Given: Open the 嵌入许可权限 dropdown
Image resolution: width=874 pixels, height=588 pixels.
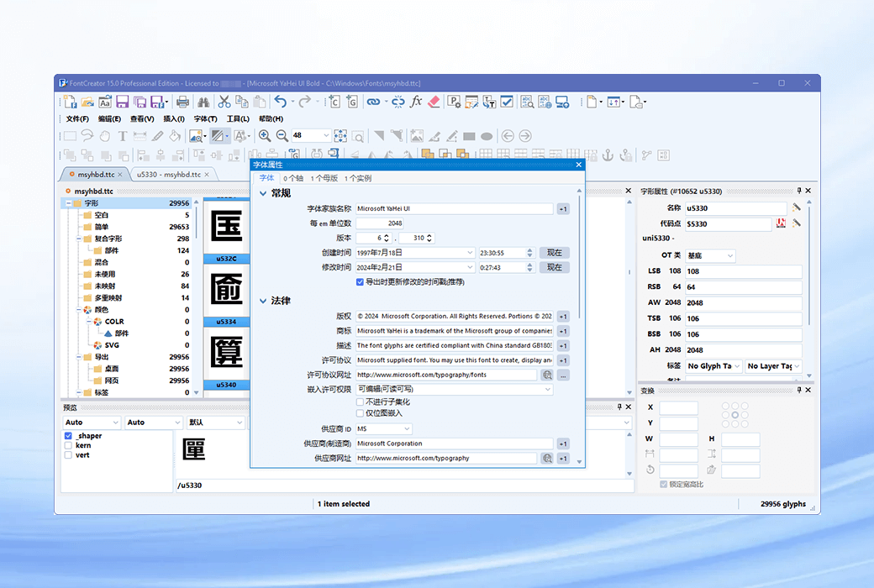Looking at the screenshot, I should (455, 389).
